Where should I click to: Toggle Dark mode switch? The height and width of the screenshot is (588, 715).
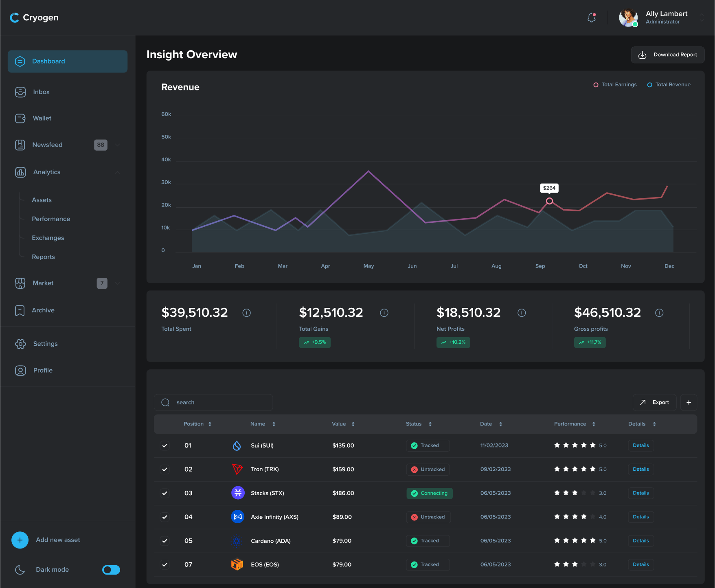tap(110, 570)
